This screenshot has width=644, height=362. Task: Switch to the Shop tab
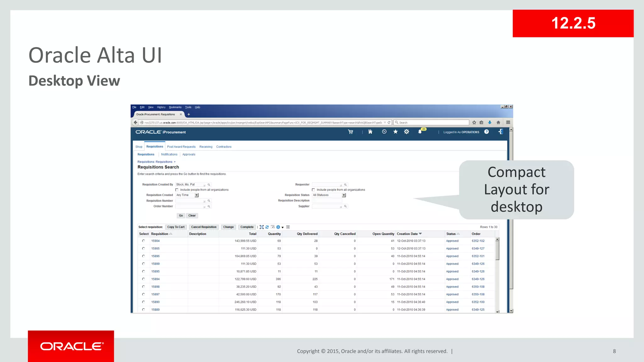[139, 147]
